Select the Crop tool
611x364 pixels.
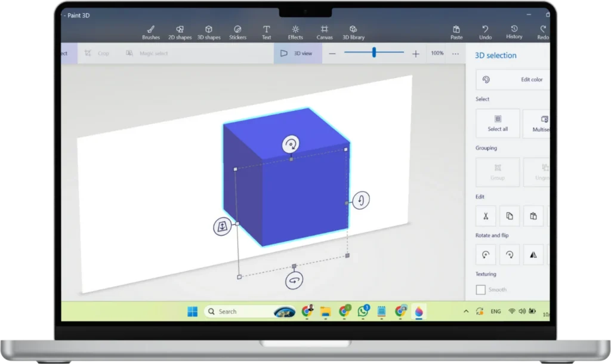pos(97,53)
